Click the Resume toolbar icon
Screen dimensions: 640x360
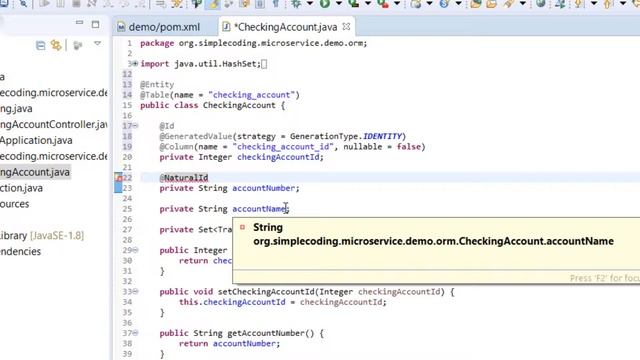pyautogui.click(x=44, y=4)
